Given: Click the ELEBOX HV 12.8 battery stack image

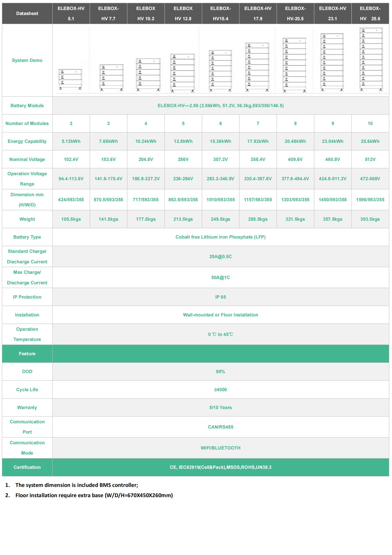Looking at the screenshot, I should tap(183, 73).
